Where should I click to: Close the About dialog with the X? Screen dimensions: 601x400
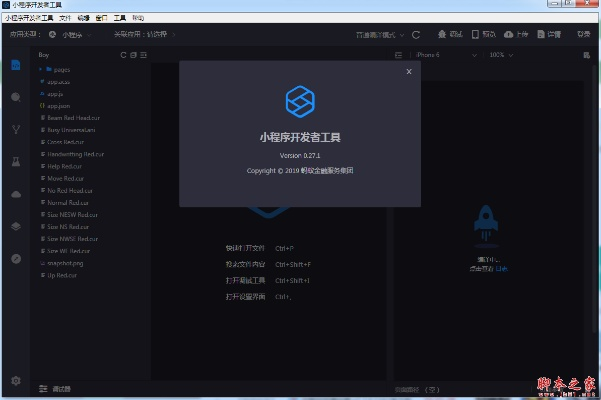click(409, 72)
